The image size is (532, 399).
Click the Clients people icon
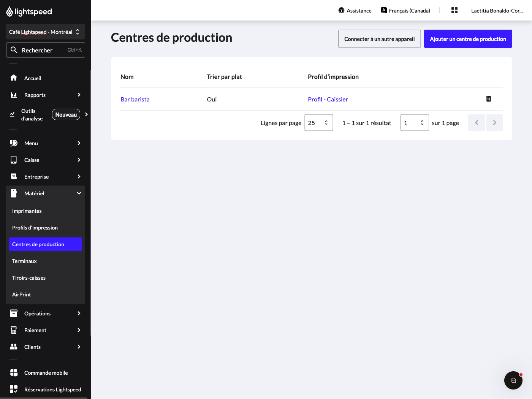pyautogui.click(x=14, y=347)
